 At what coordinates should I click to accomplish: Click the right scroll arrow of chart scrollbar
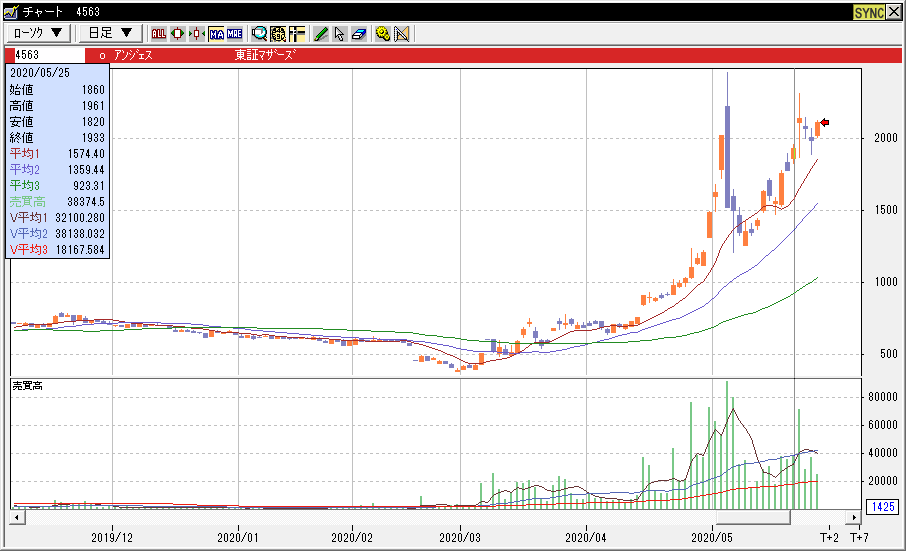pos(853,518)
